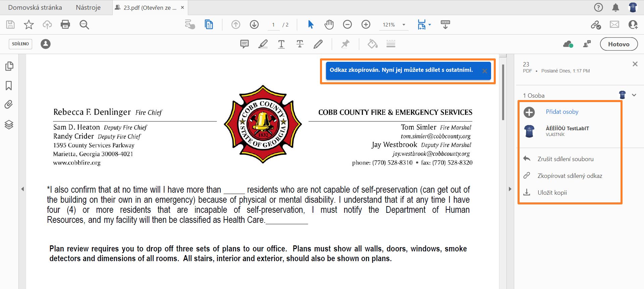Print the document
Image resolution: width=644 pixels, height=289 pixels.
(65, 25)
